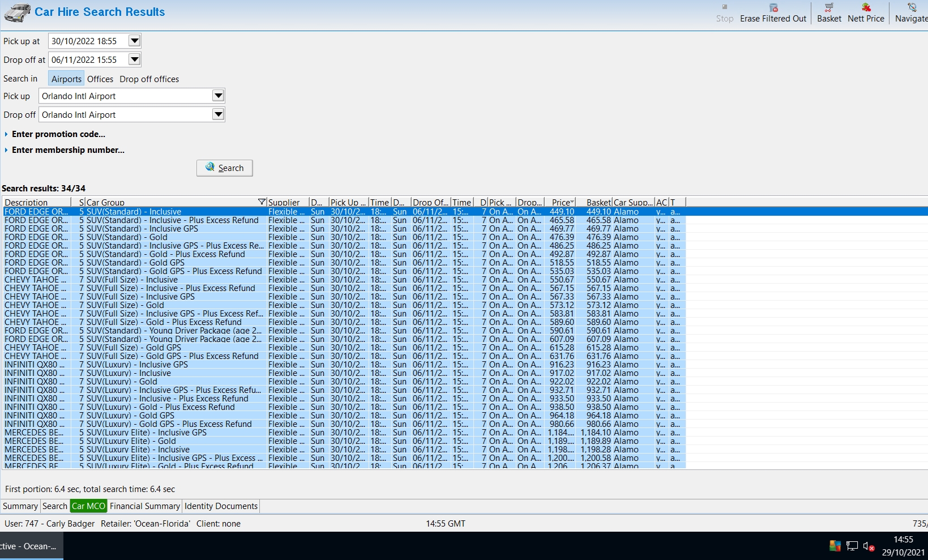The image size is (928, 560).
Task: Open the network tray icon
Action: [852, 546]
